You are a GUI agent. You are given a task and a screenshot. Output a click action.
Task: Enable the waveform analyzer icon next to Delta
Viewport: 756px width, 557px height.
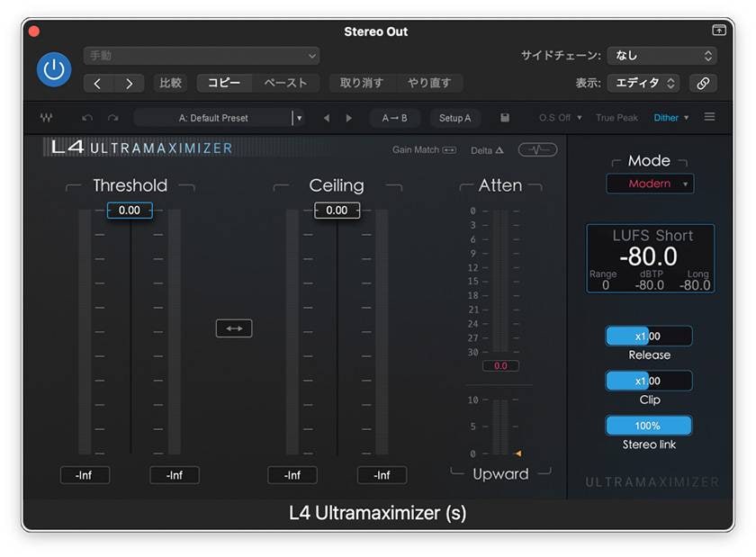[537, 151]
